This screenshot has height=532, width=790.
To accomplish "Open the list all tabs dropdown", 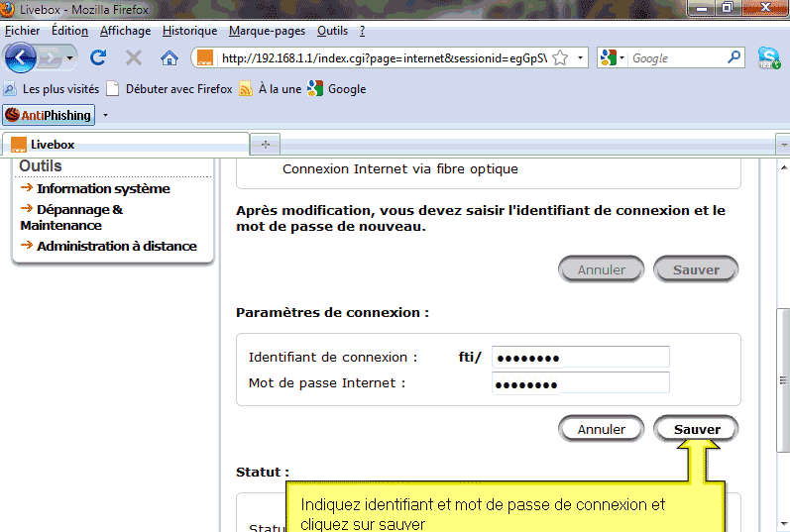I will (783, 145).
